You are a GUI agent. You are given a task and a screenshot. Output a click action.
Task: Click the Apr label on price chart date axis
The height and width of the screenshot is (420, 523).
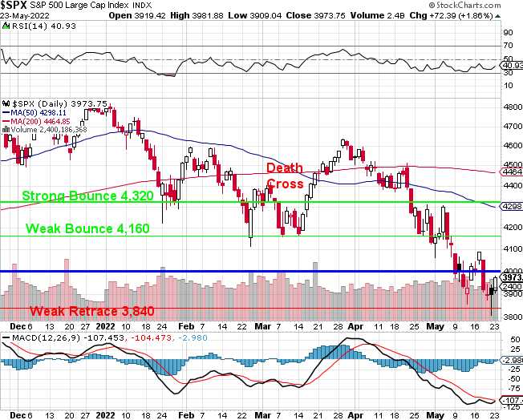pyautogui.click(x=355, y=327)
